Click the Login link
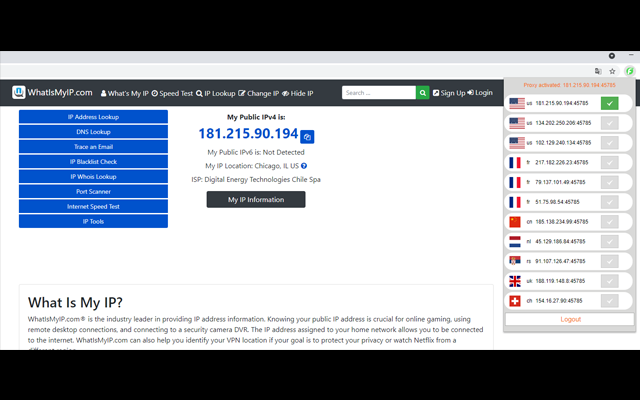Viewport: 640px width, 400px height. [480, 93]
